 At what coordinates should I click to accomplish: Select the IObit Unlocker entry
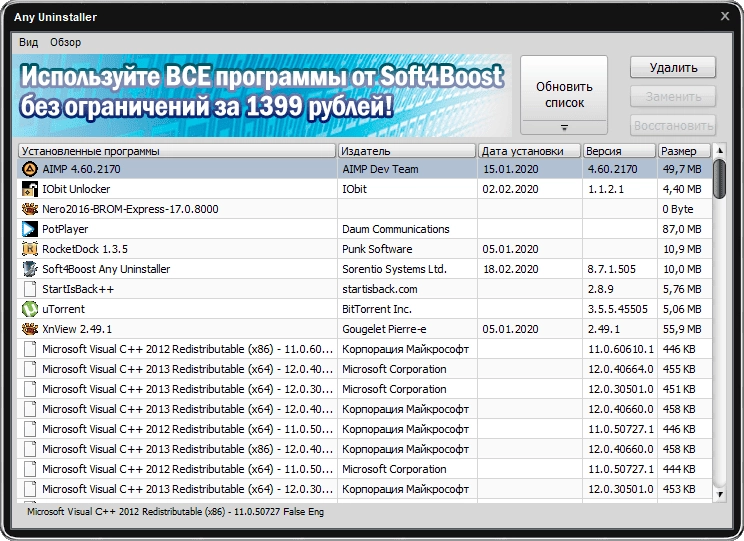click(364, 189)
